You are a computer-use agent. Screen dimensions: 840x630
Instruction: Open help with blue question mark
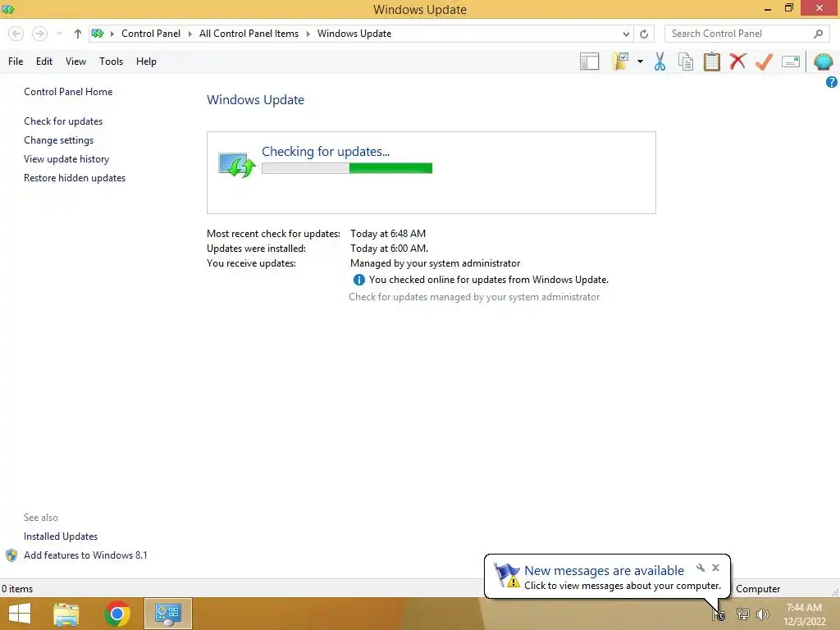tap(832, 82)
